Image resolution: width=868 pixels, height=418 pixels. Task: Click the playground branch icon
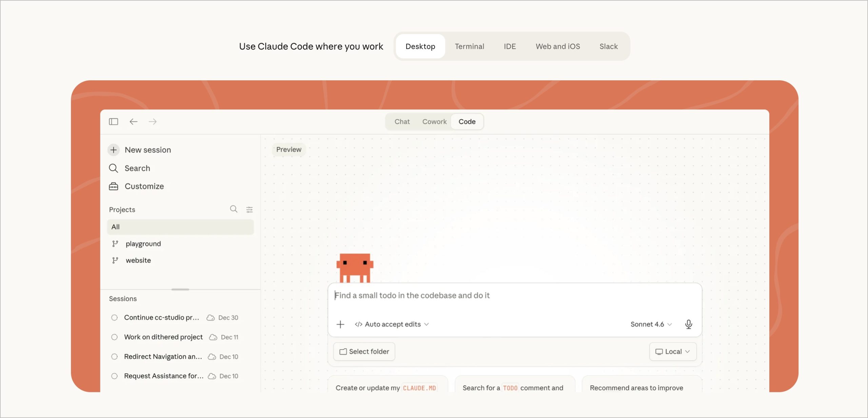click(115, 244)
